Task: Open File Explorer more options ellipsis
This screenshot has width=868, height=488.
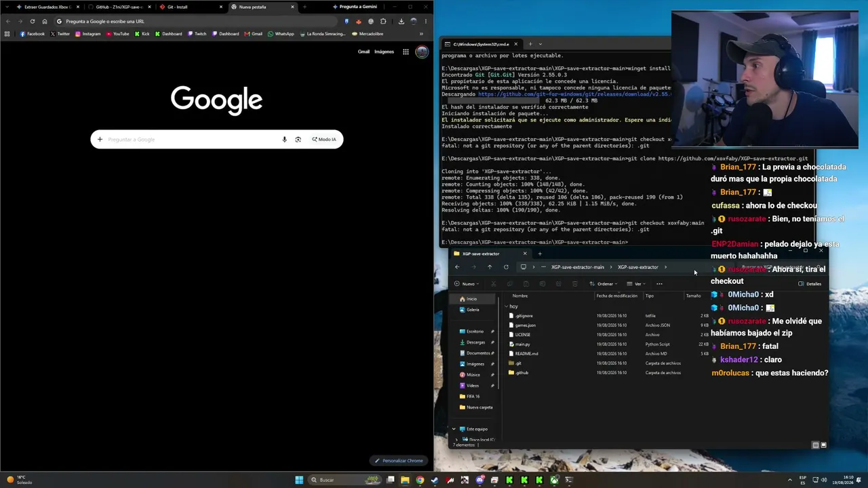Action: [x=659, y=284]
